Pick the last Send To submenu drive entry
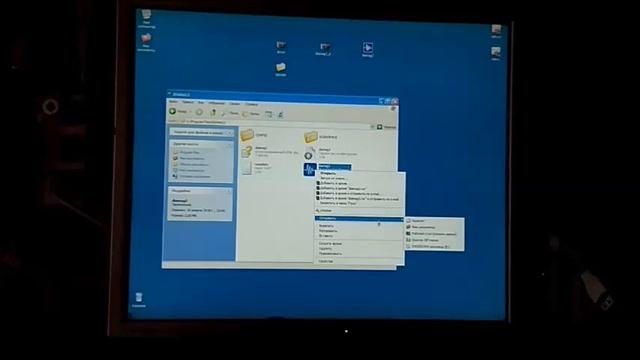Screen dimensions: 640x360 [428, 247]
